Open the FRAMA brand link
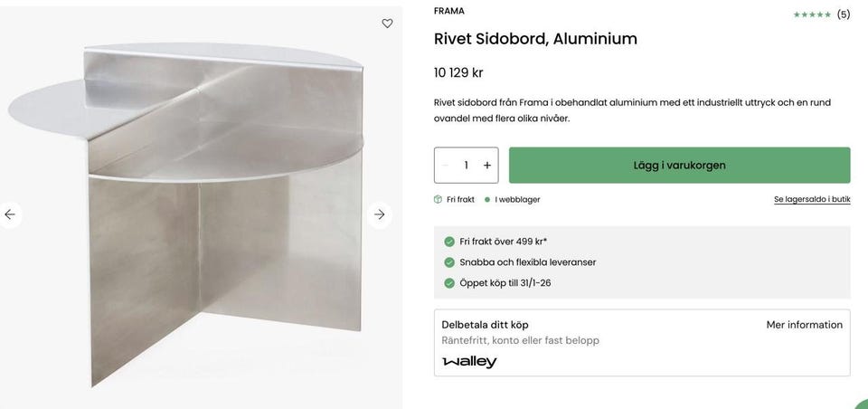 coord(449,11)
